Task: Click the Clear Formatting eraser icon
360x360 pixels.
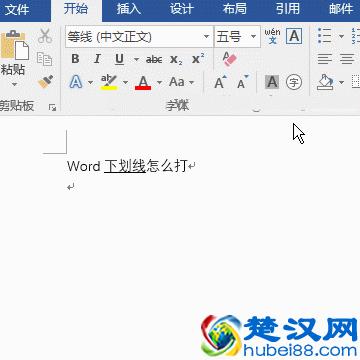Action: [x=229, y=59]
